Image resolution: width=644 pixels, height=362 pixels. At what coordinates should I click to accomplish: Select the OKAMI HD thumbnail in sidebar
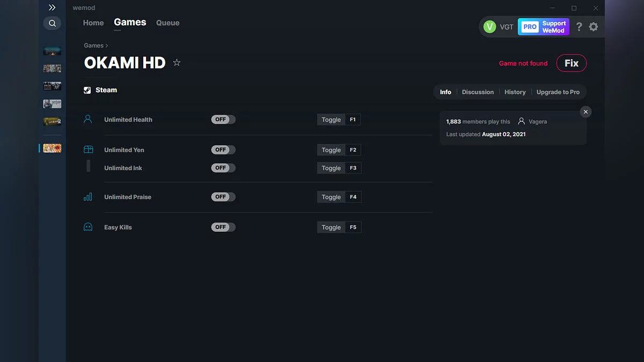click(52, 148)
